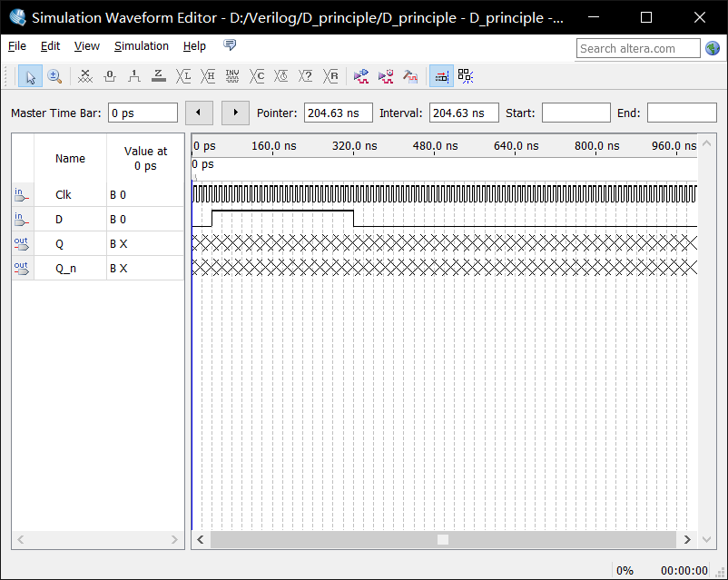This screenshot has width=728, height=580.
Task: Click the Name column header
Action: tap(70, 158)
